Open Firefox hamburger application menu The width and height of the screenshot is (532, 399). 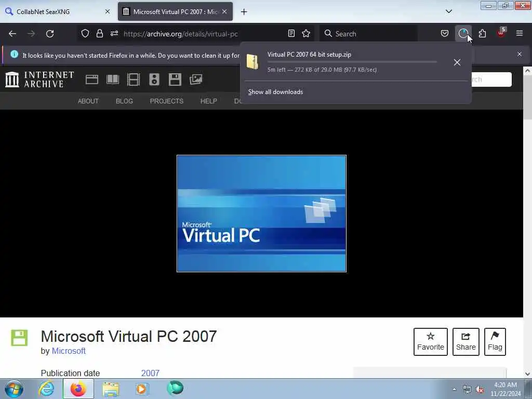click(520, 34)
